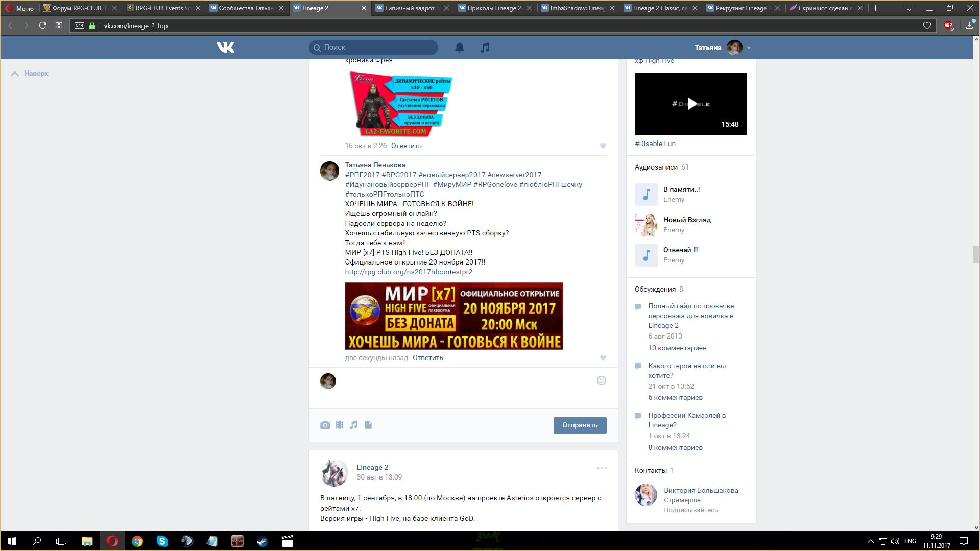Viewport: 980px width, 551px height.
Task: Open a new browser tab
Action: tap(875, 8)
